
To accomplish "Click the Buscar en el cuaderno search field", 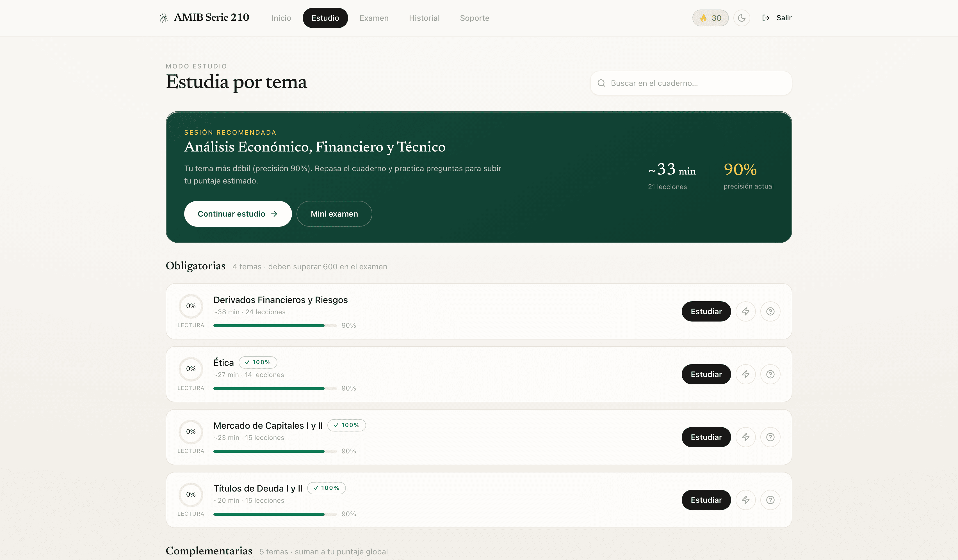I will tap(691, 83).
